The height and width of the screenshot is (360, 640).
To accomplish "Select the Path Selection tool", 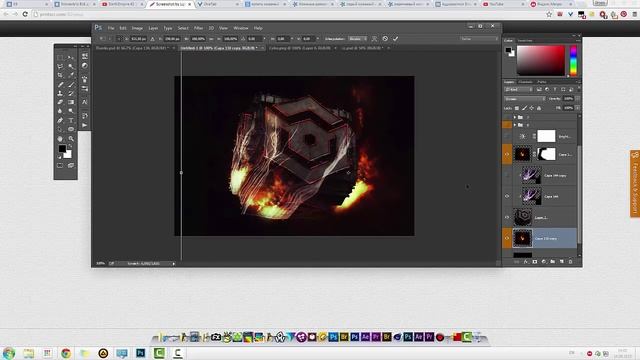I will (x=60, y=129).
